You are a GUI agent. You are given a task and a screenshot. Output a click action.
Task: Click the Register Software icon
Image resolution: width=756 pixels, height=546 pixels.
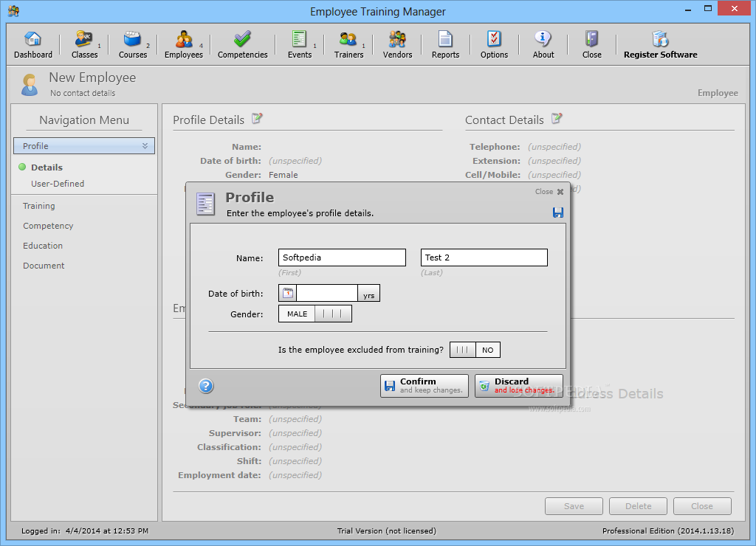pos(660,38)
